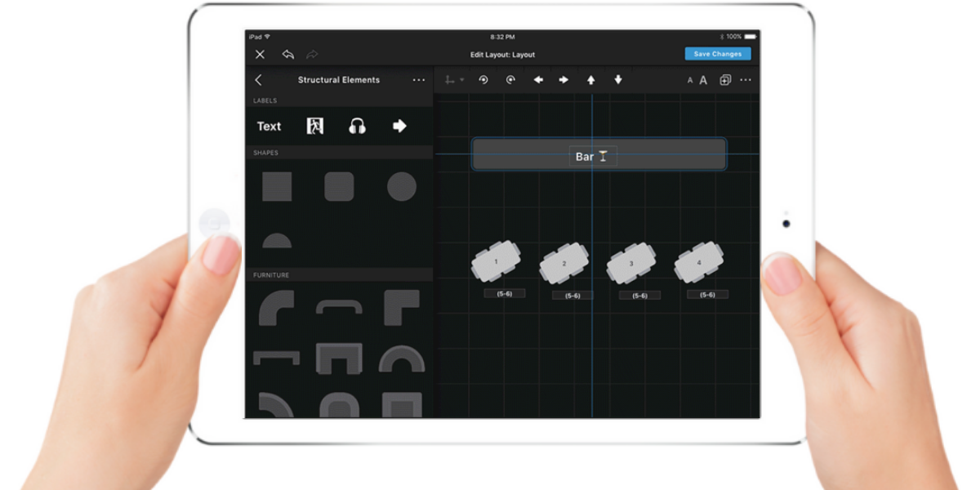Open the Structural Elements overflow menu
The height and width of the screenshot is (490, 980).
[419, 79]
